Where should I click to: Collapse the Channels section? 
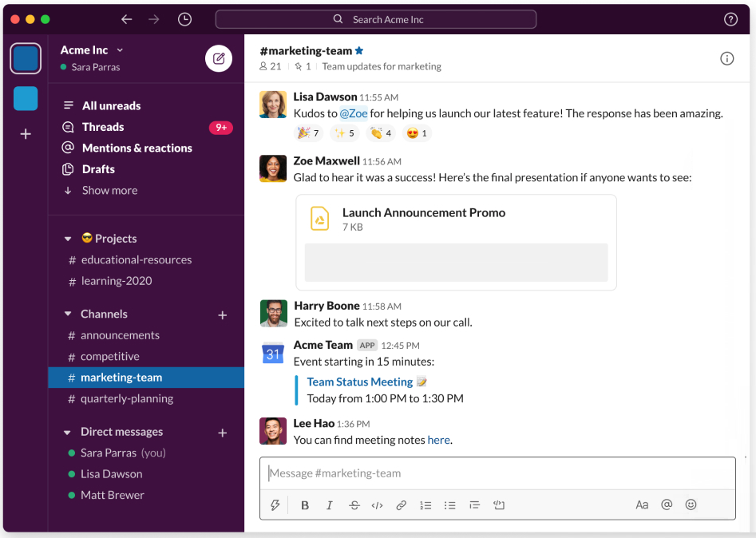68,314
